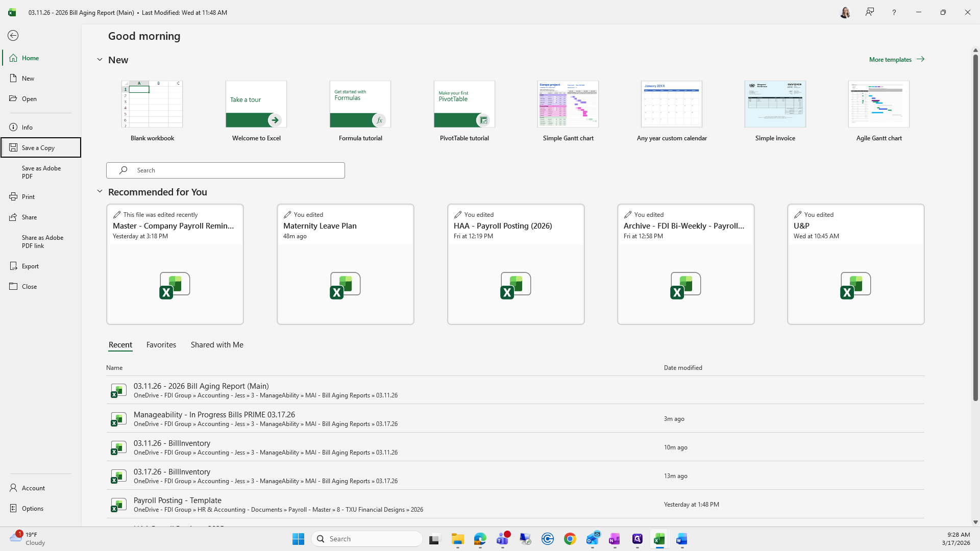This screenshot has height=551, width=980.
Task: Collapse the Recommended for You section
Action: click(x=100, y=191)
